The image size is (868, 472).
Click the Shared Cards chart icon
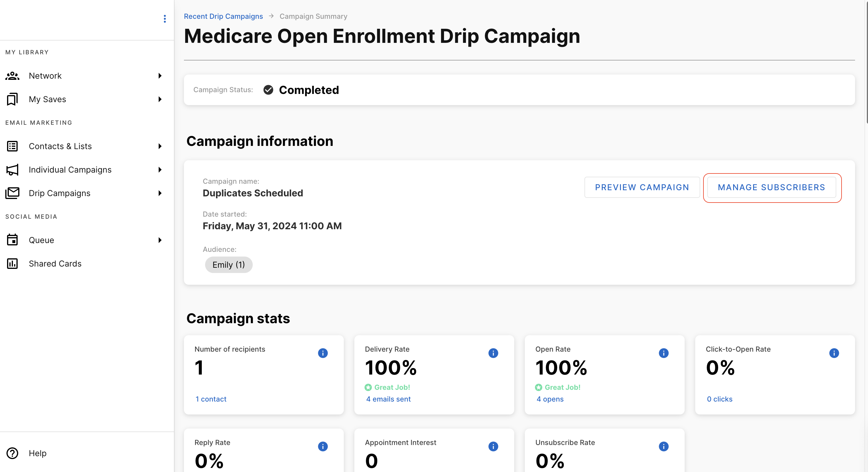12,264
